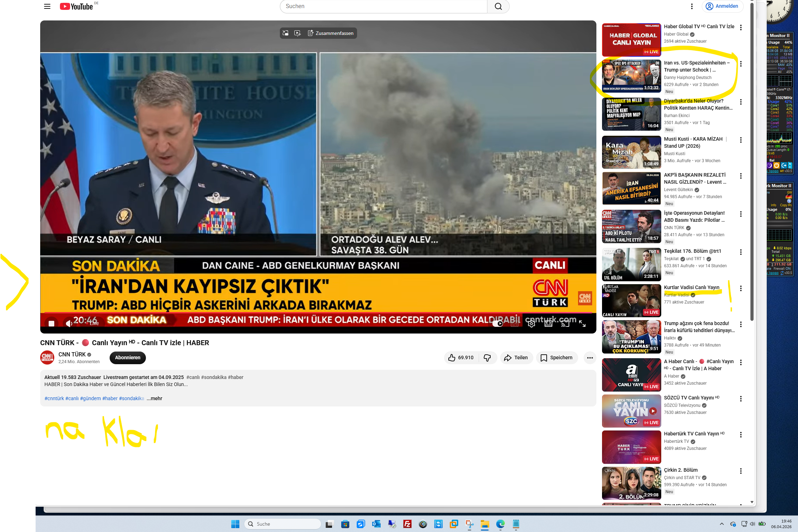Subscribe with Abonnieren button
The width and height of the screenshot is (798, 532).
tap(128, 357)
